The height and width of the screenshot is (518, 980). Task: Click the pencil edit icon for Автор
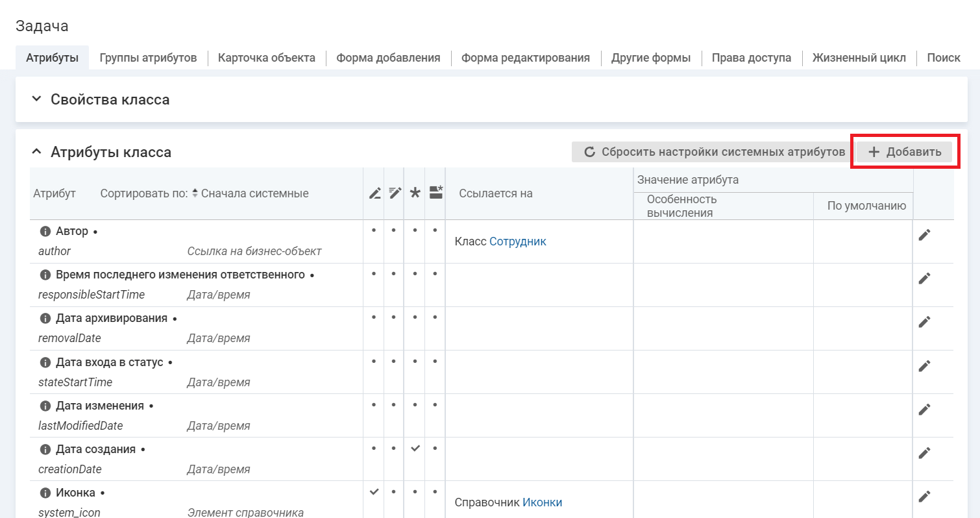click(x=924, y=235)
